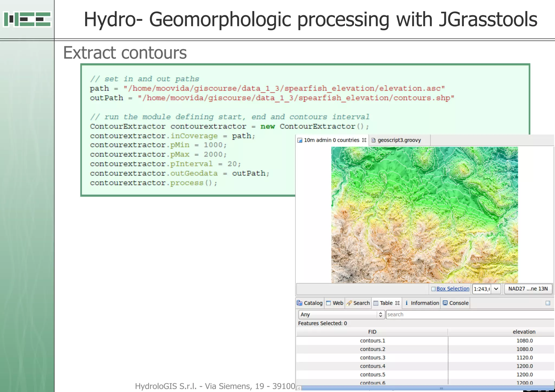Click the table horizontal scrollbar

428,388
